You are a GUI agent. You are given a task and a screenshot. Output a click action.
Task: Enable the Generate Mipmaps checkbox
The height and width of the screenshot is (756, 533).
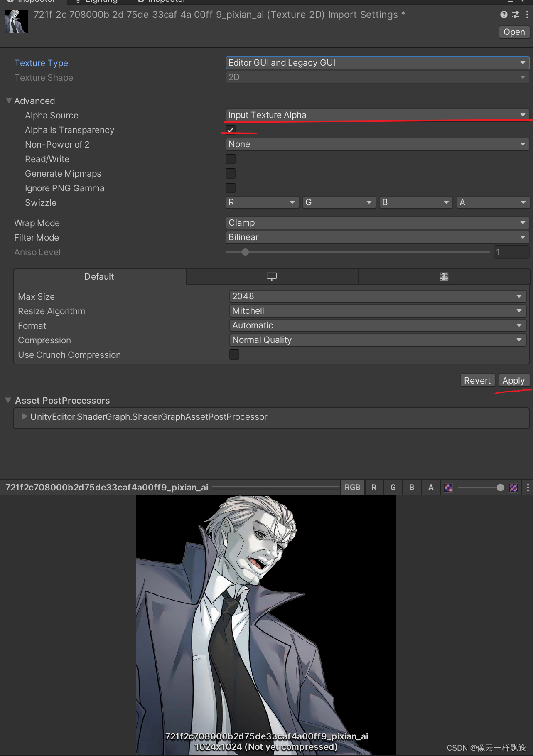pyautogui.click(x=231, y=173)
